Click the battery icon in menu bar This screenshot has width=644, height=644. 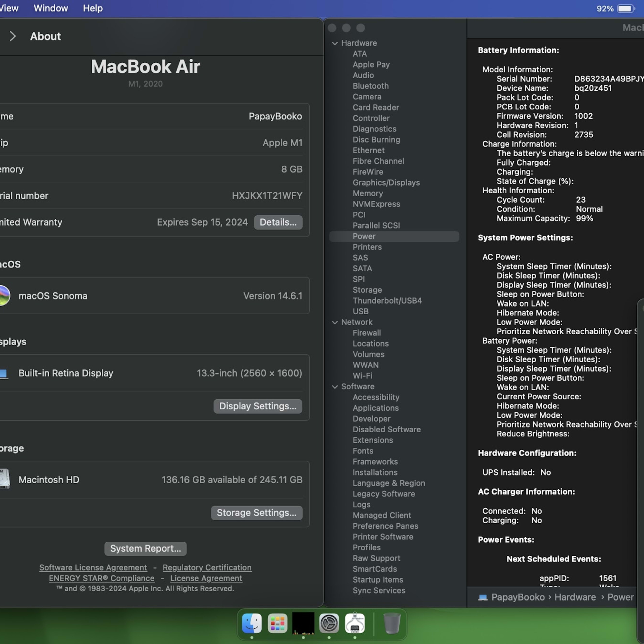[x=626, y=8]
